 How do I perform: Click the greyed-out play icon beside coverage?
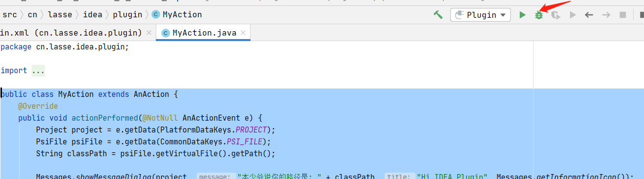tap(572, 15)
